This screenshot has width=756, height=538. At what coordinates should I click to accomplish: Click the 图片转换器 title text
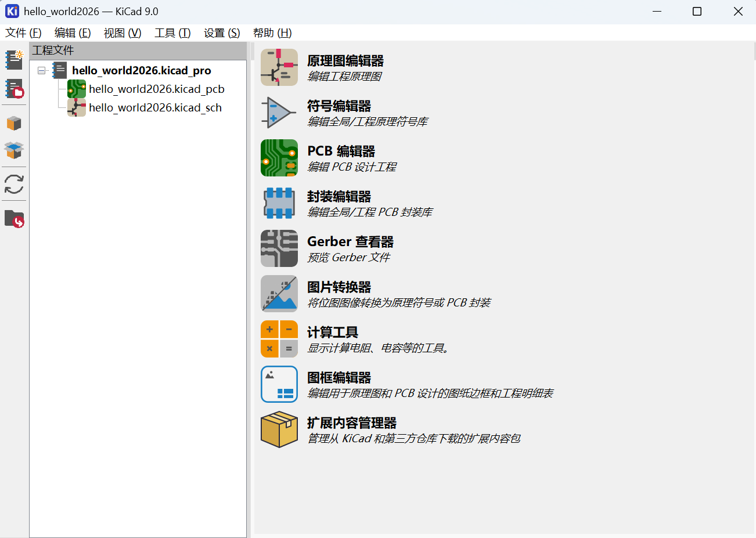click(x=339, y=287)
